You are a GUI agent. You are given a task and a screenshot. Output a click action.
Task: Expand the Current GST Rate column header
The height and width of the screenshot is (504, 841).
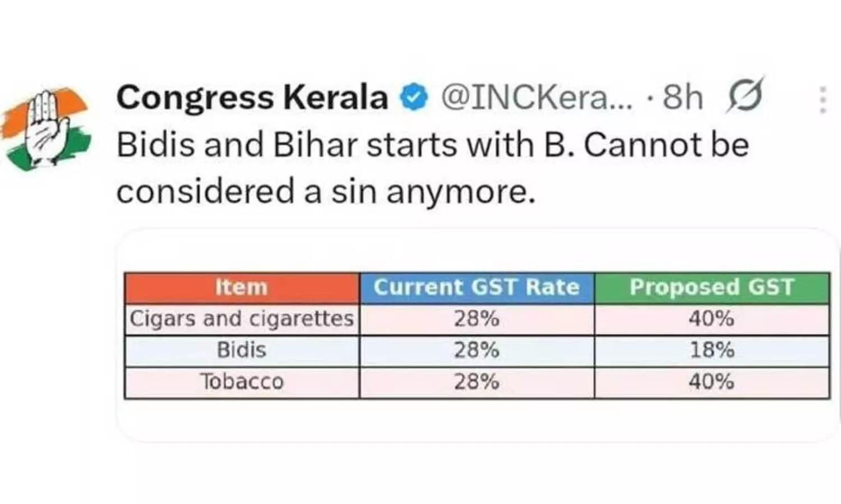click(477, 287)
